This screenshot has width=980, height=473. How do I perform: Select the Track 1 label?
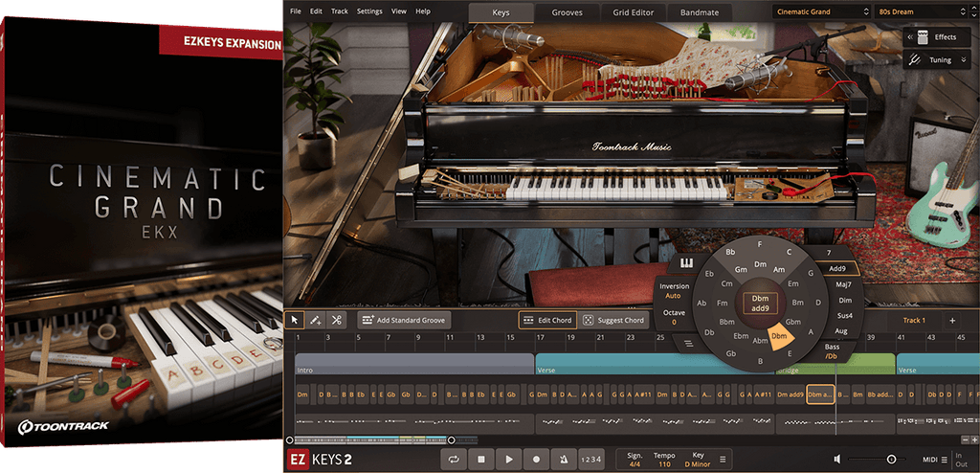coord(914,321)
